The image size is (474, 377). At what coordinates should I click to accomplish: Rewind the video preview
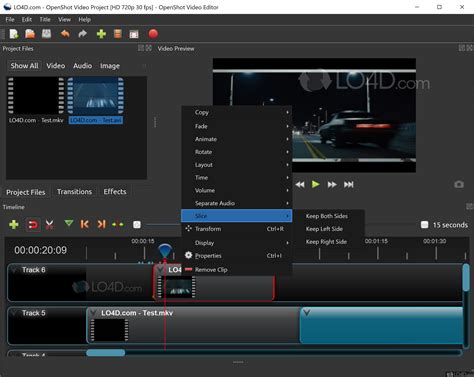pos(300,185)
